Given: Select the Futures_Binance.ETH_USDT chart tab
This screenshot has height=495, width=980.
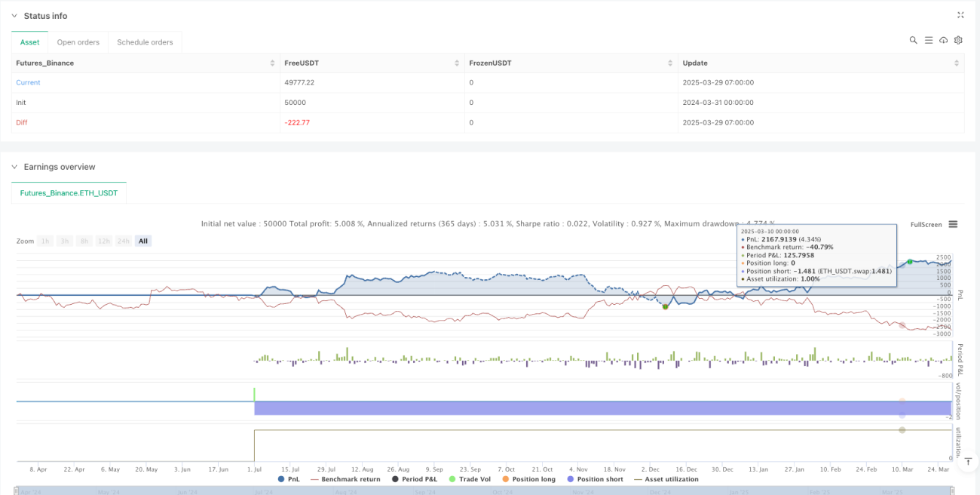Looking at the screenshot, I should [x=69, y=193].
